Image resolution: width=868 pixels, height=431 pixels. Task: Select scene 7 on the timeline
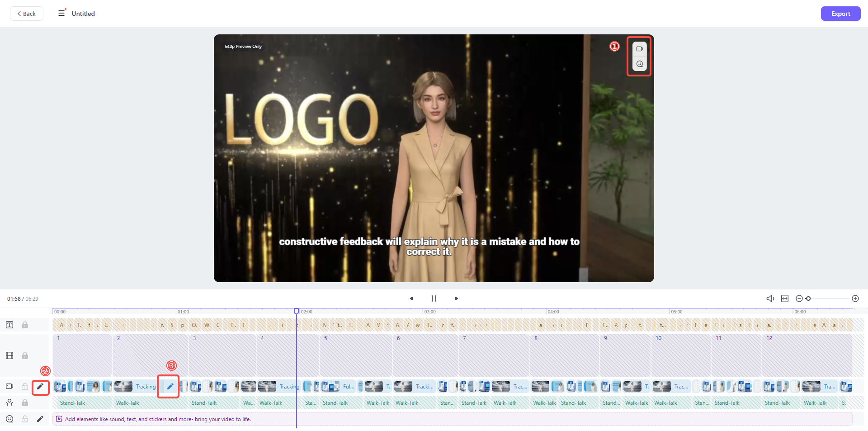(x=494, y=355)
